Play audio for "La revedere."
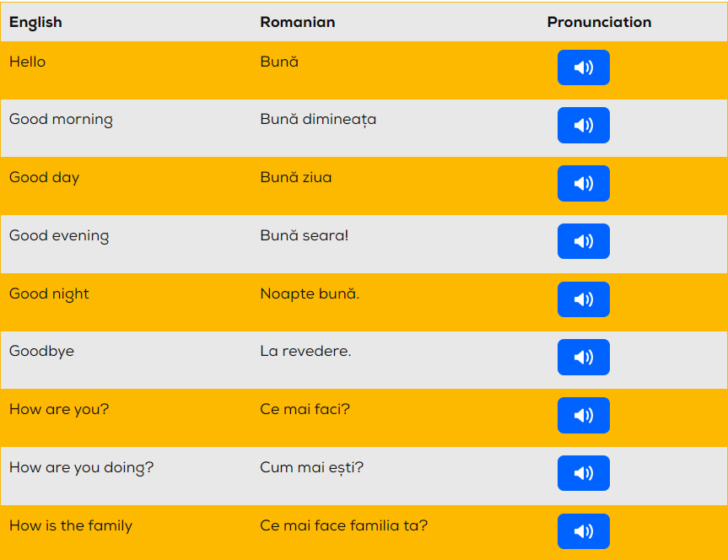 click(583, 357)
